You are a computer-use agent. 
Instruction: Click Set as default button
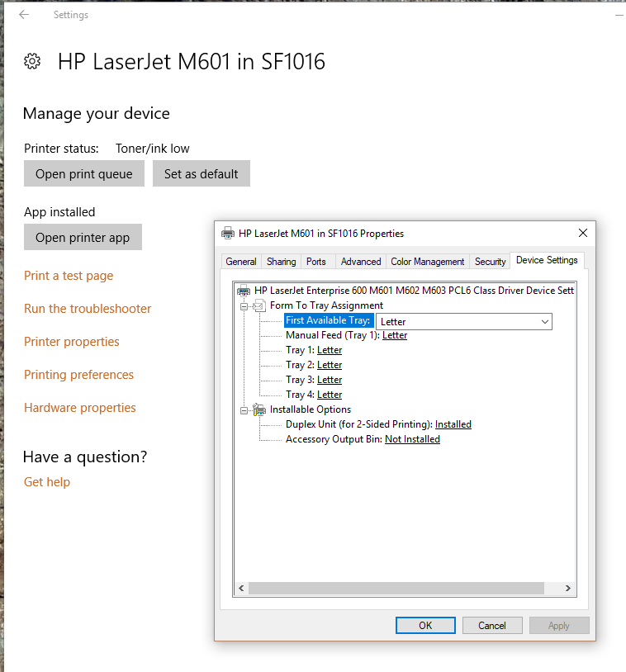point(201,173)
